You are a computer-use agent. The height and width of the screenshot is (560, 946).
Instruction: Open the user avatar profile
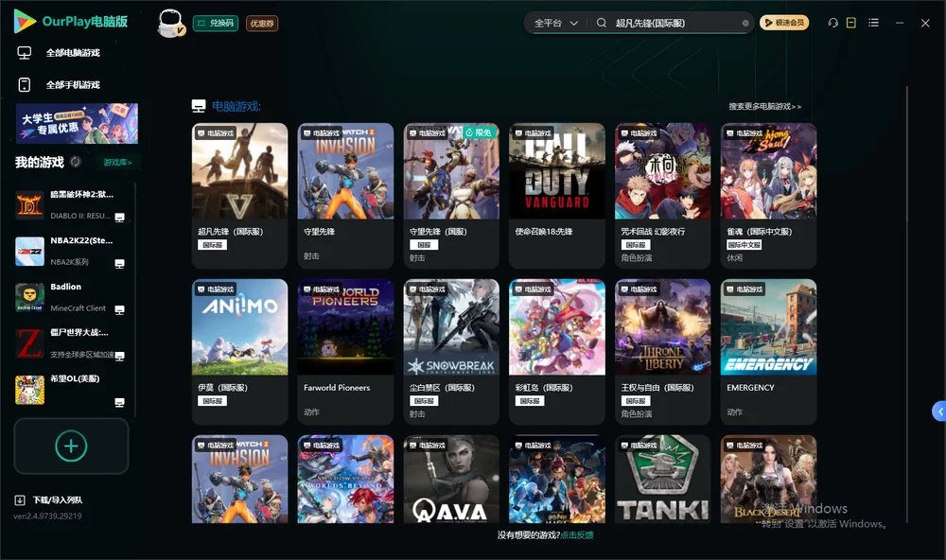tap(170, 23)
